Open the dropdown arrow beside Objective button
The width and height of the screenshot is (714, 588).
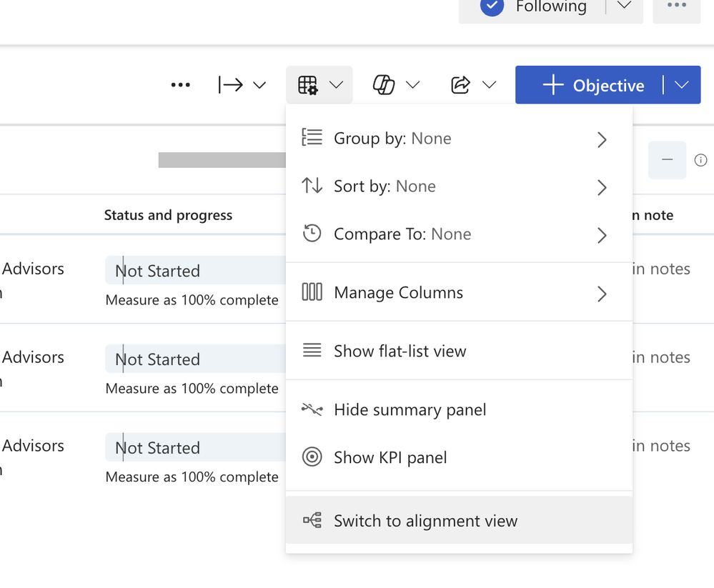tap(682, 86)
